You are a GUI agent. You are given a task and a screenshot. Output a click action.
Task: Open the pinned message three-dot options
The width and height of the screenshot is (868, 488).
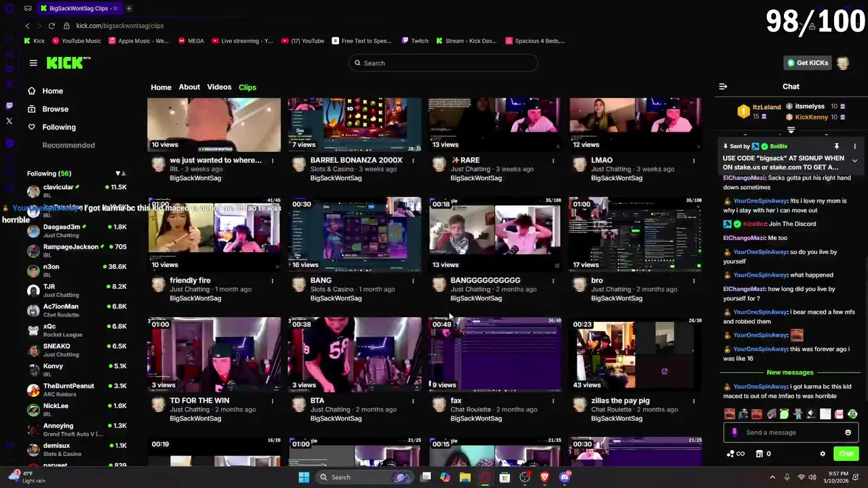(854, 146)
